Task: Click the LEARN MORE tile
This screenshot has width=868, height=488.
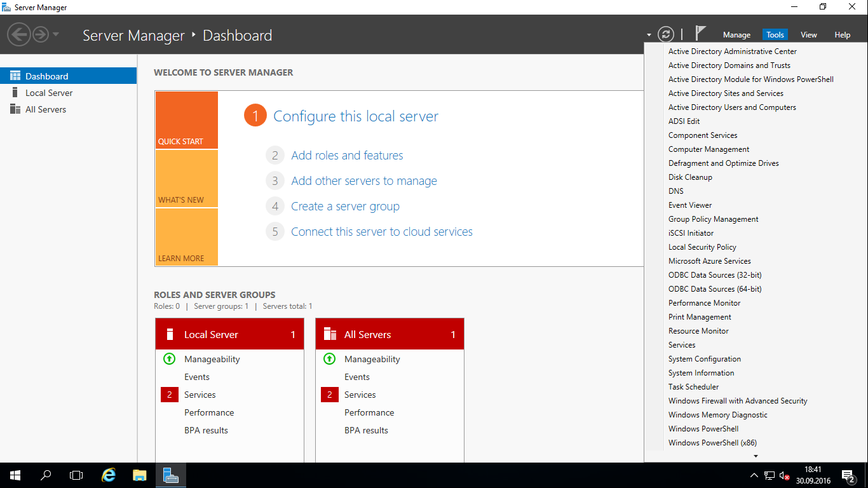Action: (x=186, y=237)
